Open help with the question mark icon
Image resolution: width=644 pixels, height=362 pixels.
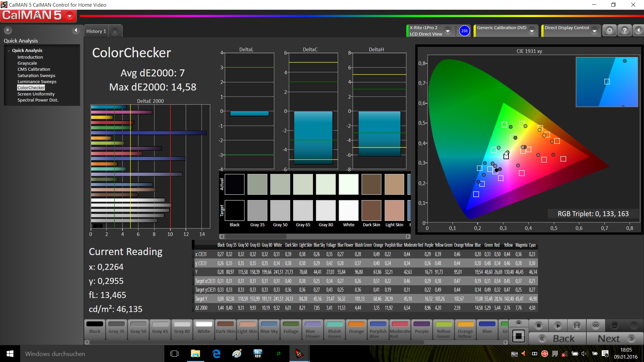click(x=624, y=31)
